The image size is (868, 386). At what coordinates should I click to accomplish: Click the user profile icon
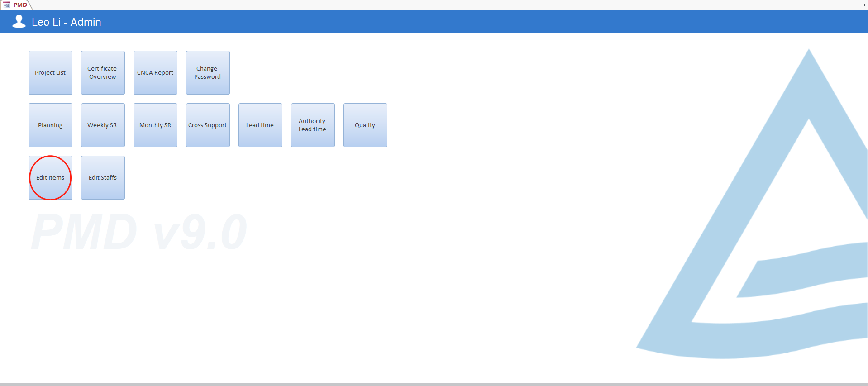coord(19,22)
